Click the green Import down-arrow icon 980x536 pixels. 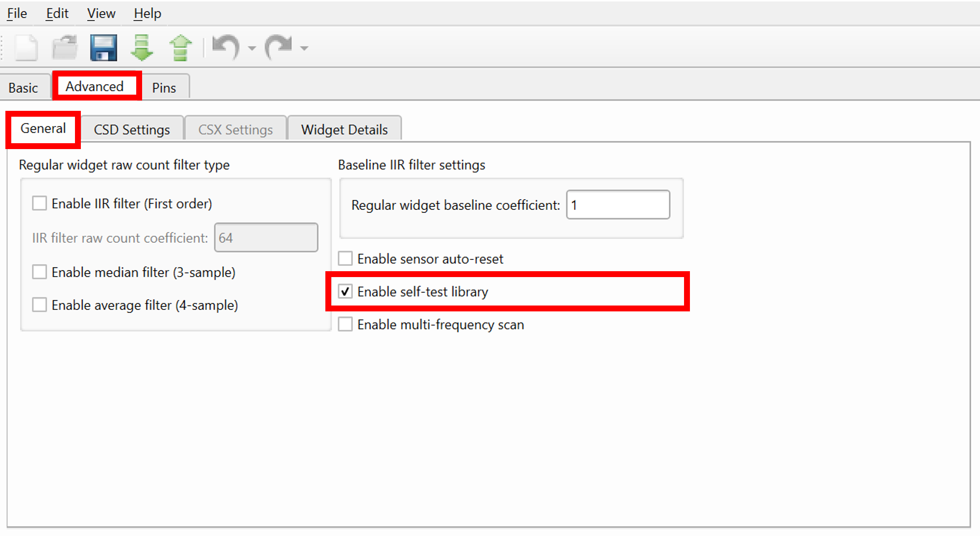[142, 48]
